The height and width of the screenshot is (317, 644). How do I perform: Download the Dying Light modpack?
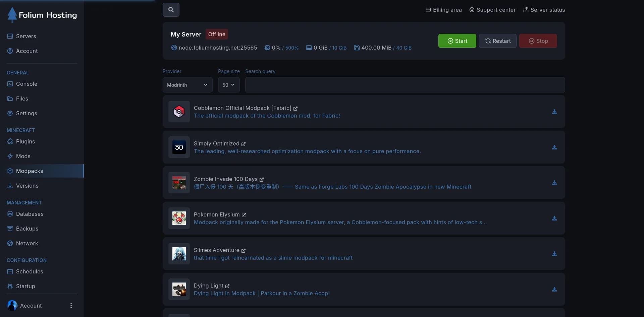tap(554, 289)
